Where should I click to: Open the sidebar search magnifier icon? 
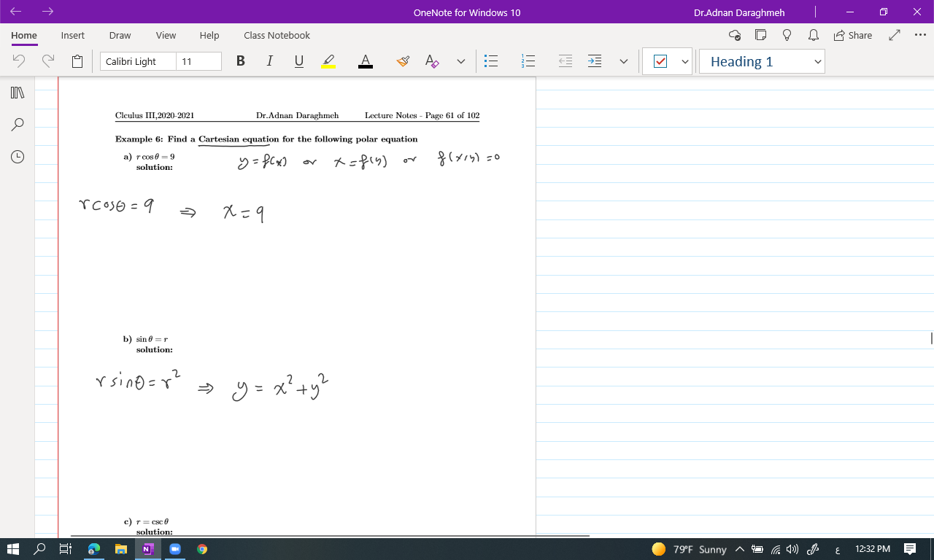coord(18,125)
